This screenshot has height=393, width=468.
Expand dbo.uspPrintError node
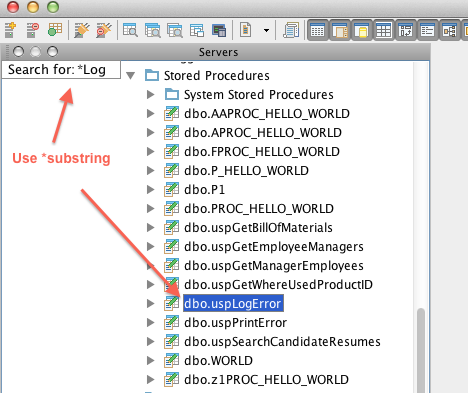pyautogui.click(x=151, y=322)
